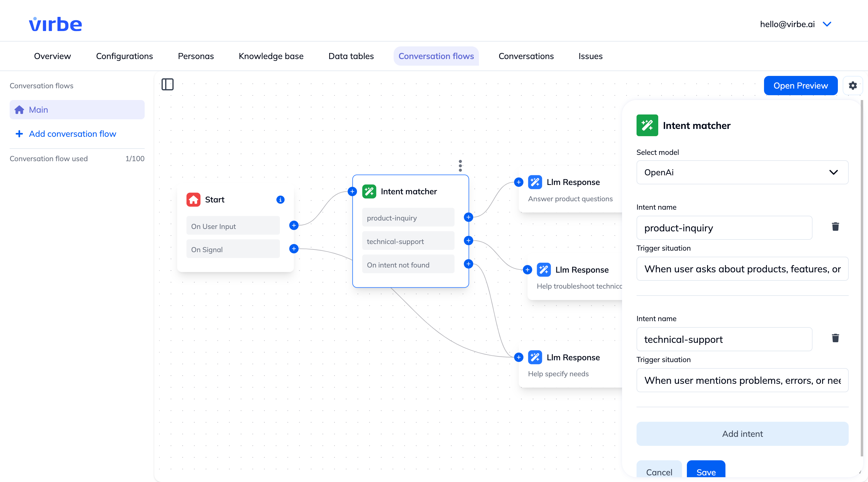Click the Open Preview button

pyautogui.click(x=800, y=86)
